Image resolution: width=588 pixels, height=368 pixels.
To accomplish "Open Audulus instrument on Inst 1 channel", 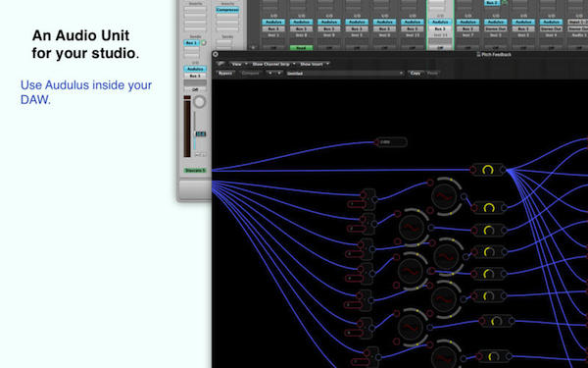I will (x=273, y=23).
